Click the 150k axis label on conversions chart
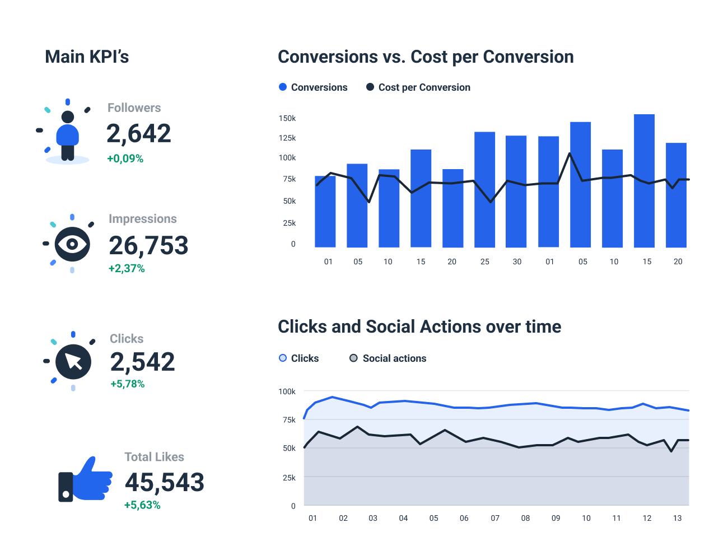728x560 pixels. pyautogui.click(x=286, y=118)
